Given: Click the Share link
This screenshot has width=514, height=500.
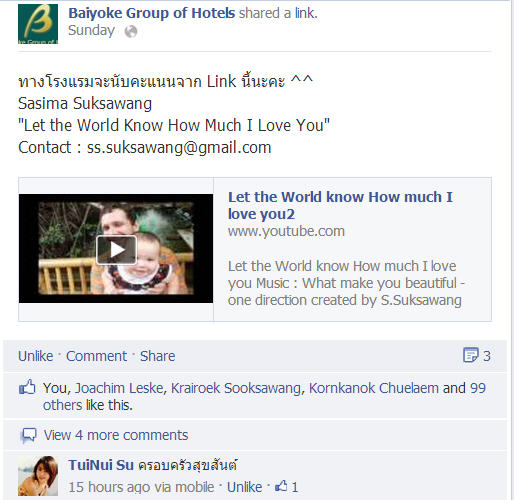Looking at the screenshot, I should pyautogui.click(x=157, y=356).
